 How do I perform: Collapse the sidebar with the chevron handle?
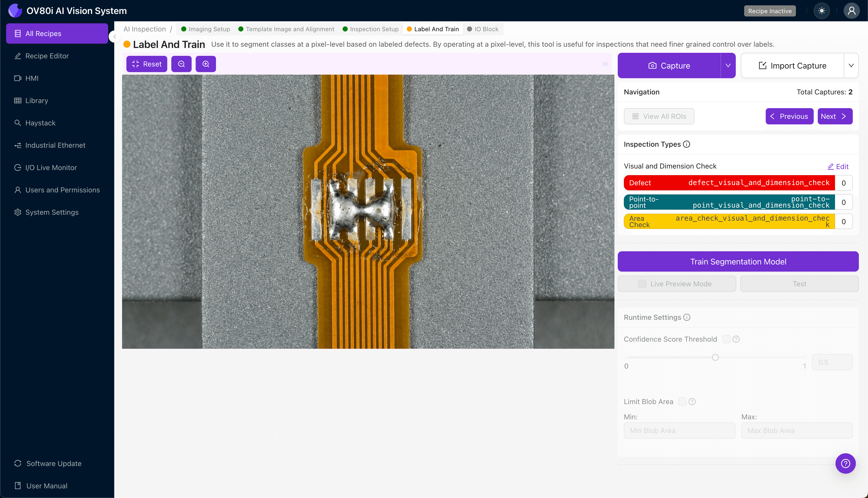(x=115, y=36)
